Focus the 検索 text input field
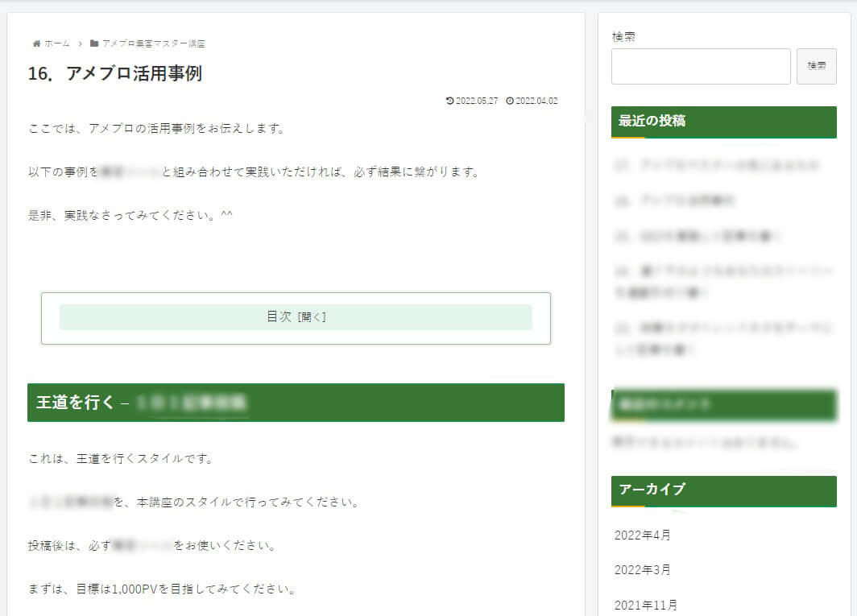Image resolution: width=857 pixels, height=616 pixels. pyautogui.click(x=700, y=66)
